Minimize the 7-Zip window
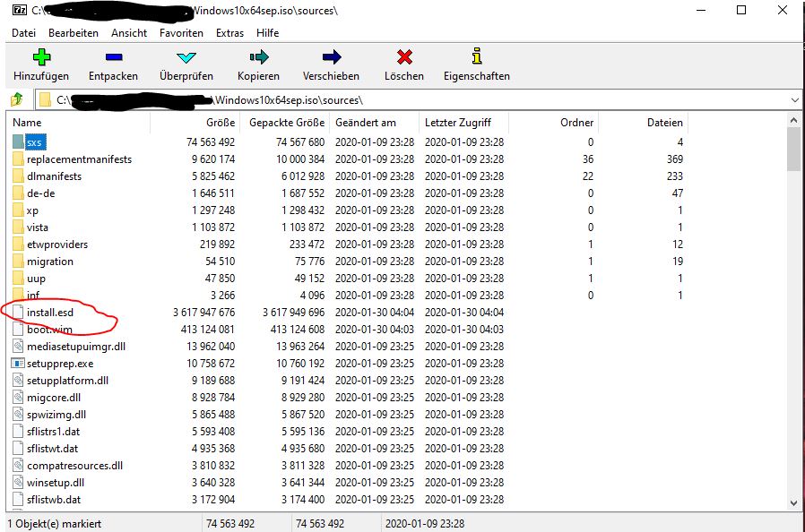This screenshot has width=805, height=532. 701,10
